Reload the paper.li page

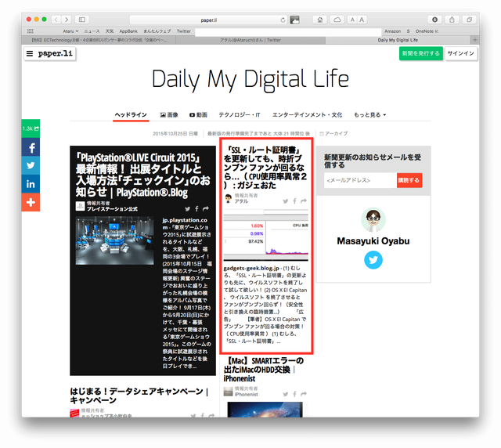click(283, 20)
